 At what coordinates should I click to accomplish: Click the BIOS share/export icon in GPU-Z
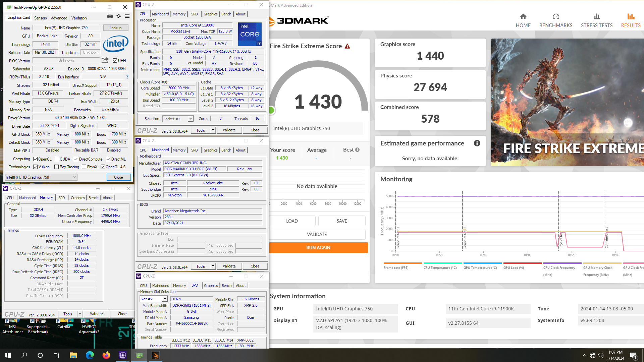coord(105,60)
